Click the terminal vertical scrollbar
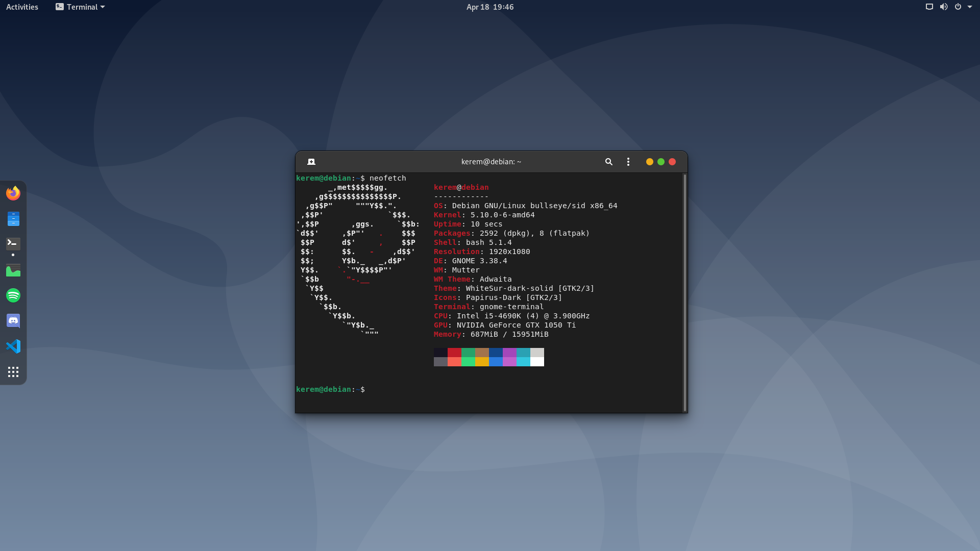Image resolution: width=980 pixels, height=551 pixels. [x=684, y=292]
